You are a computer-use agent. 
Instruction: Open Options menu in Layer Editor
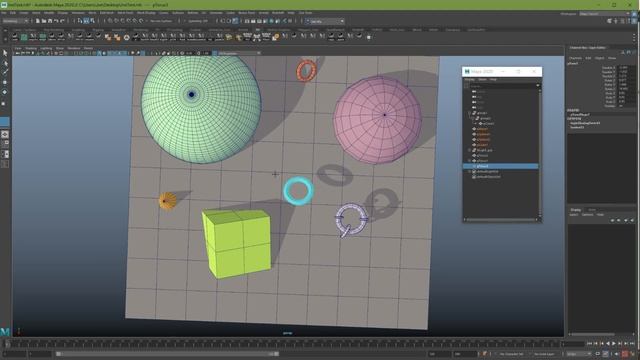point(588,215)
